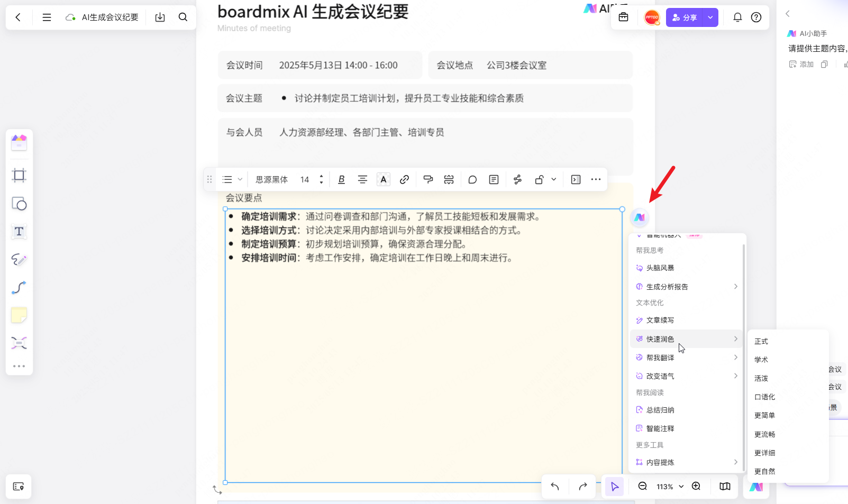Zoom in with plus magnifier

click(697, 487)
